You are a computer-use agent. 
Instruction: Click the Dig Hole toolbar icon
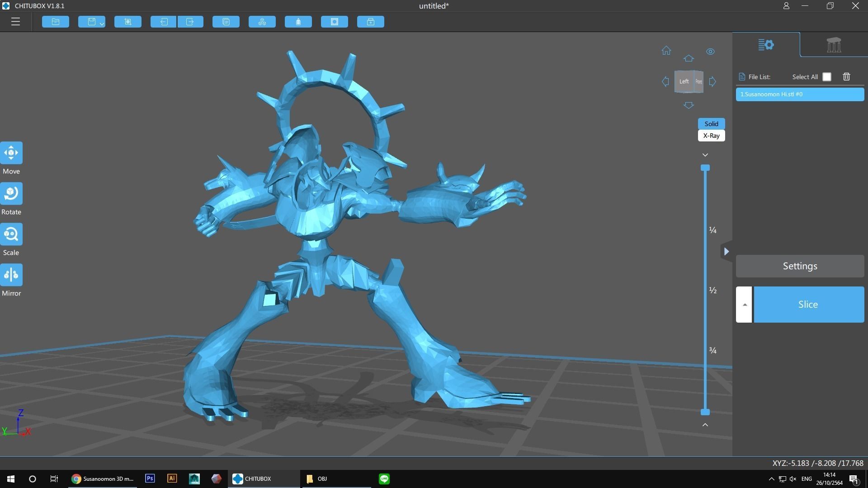pyautogui.click(x=335, y=22)
